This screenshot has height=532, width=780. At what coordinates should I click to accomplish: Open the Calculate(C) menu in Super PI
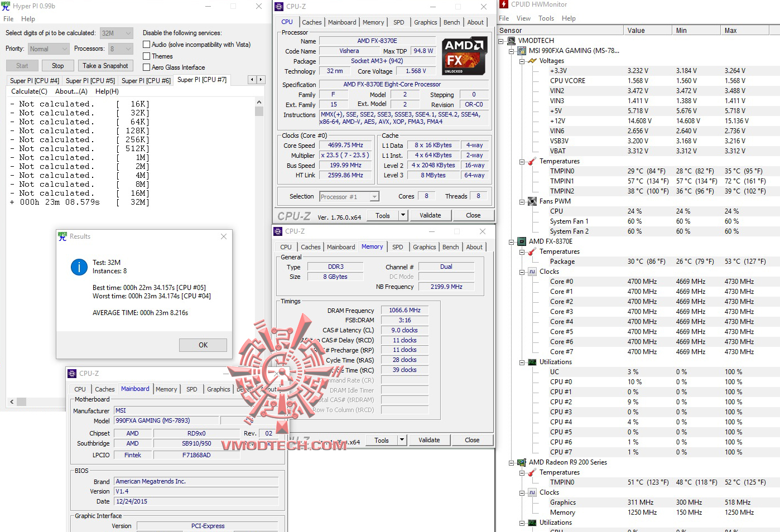point(29,91)
